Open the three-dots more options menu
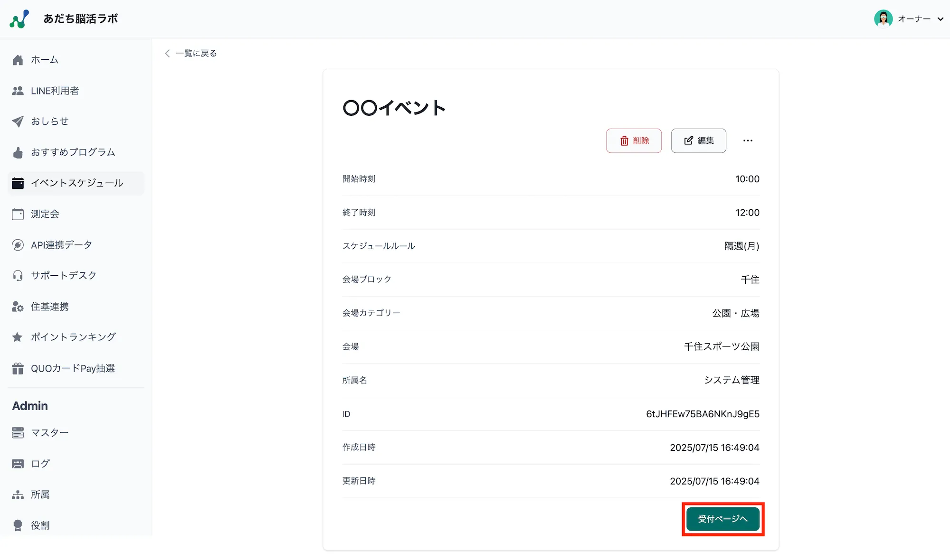This screenshot has height=560, width=950. pyautogui.click(x=748, y=140)
